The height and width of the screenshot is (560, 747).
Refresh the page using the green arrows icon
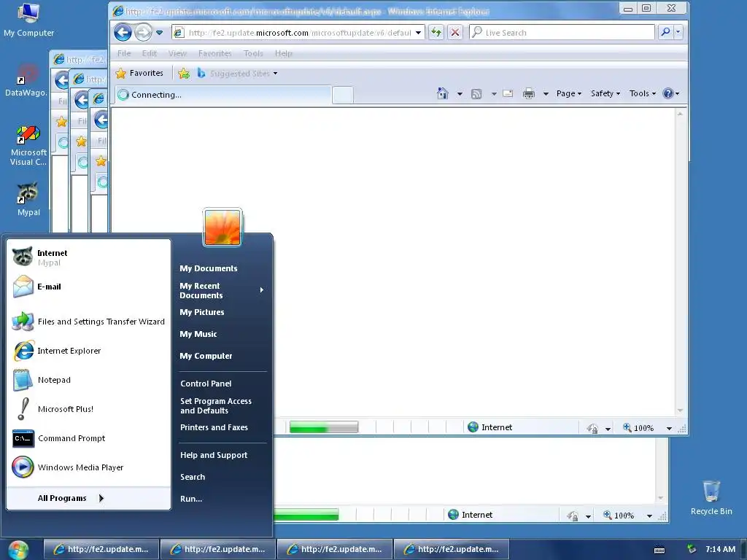coord(436,32)
